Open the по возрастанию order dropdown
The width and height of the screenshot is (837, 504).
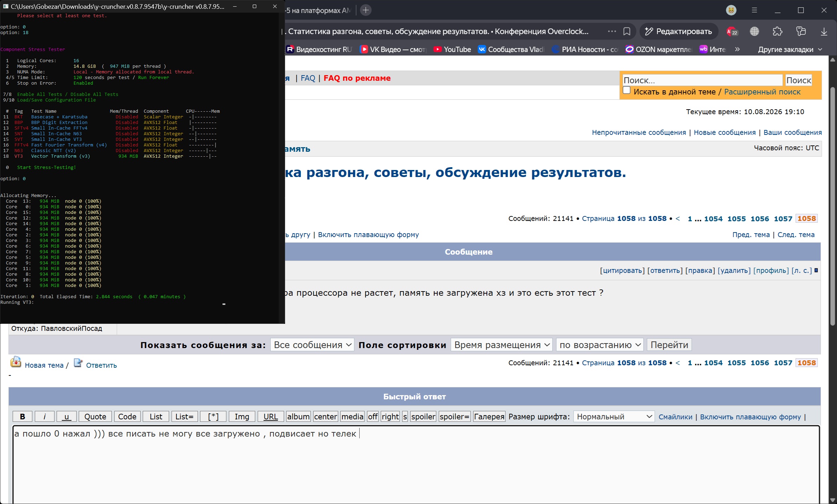click(x=600, y=345)
